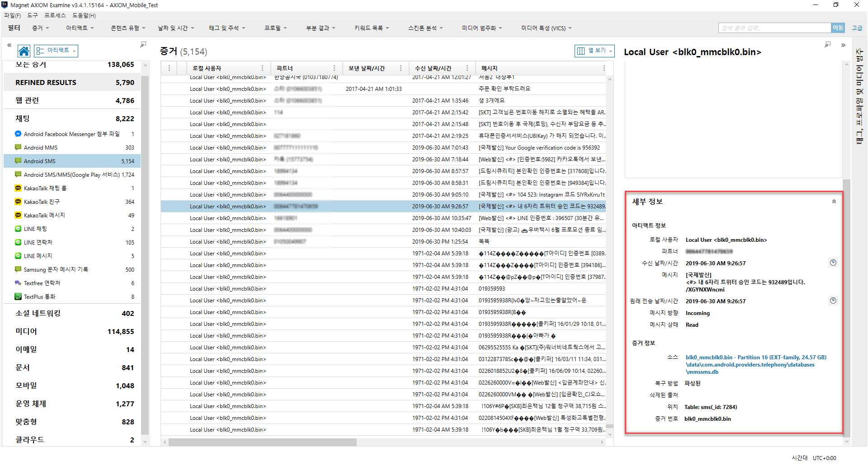Open the media category with 114,855 items

click(x=72, y=331)
